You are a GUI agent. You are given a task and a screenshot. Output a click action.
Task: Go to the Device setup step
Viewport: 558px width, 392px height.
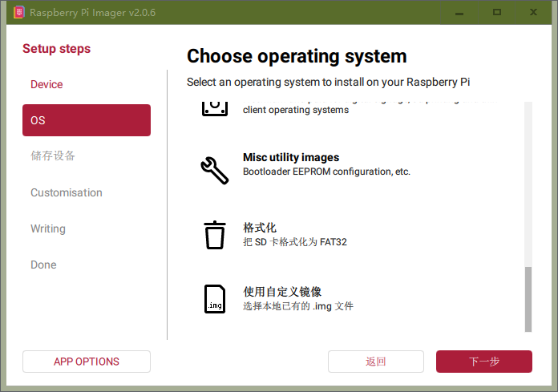pyautogui.click(x=46, y=84)
